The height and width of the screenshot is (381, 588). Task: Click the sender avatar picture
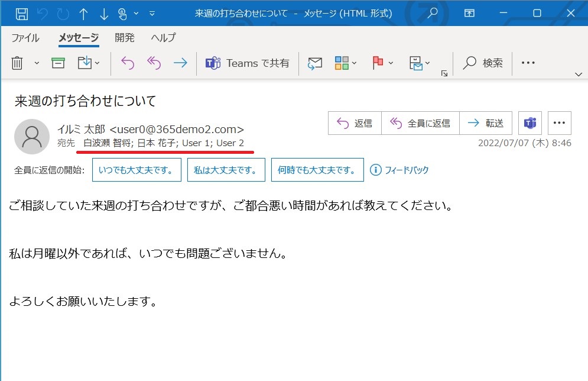pos(32,137)
